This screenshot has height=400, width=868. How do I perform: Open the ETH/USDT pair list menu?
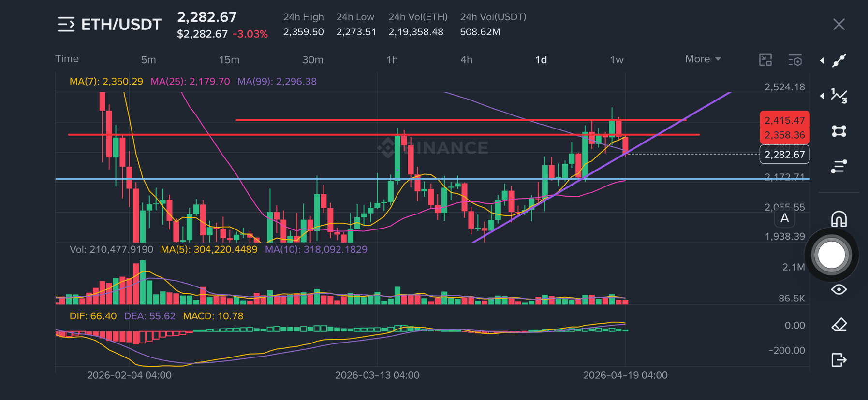pos(66,24)
